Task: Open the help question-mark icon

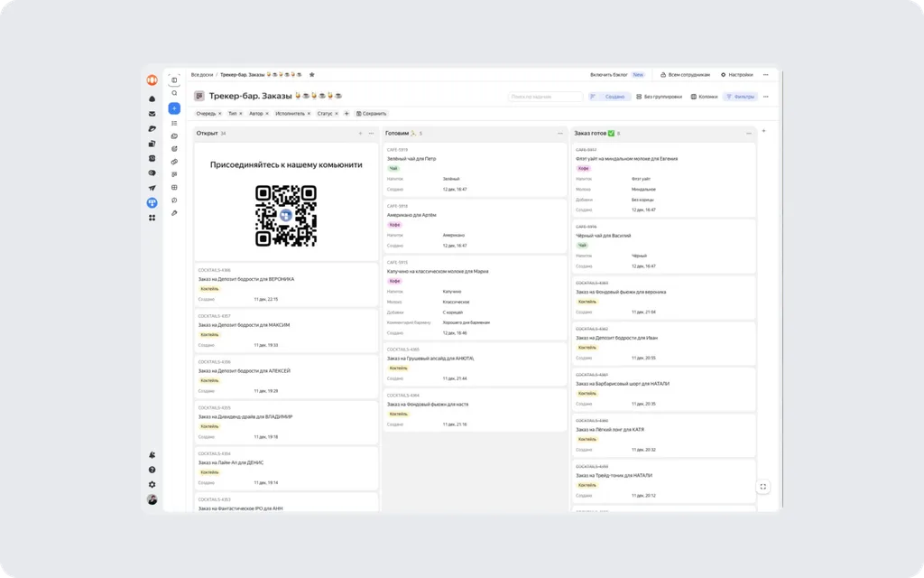Action: [x=152, y=470]
